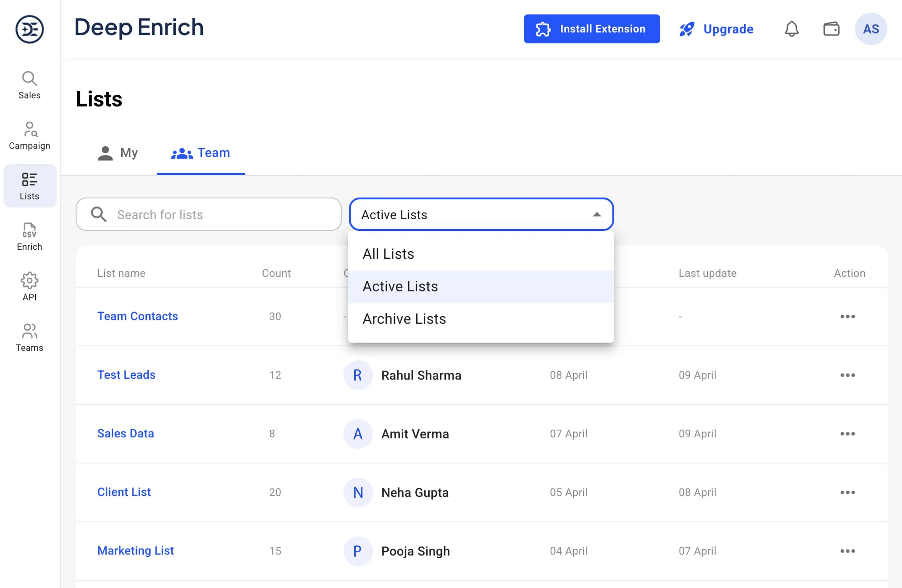
Task: Open action menu for Team Contacts row
Action: point(847,316)
